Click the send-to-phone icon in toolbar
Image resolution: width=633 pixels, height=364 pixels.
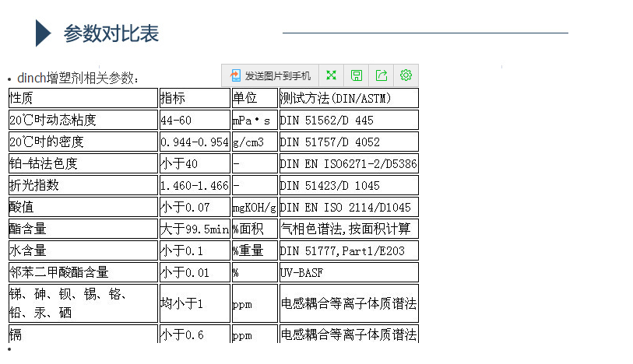click(235, 75)
